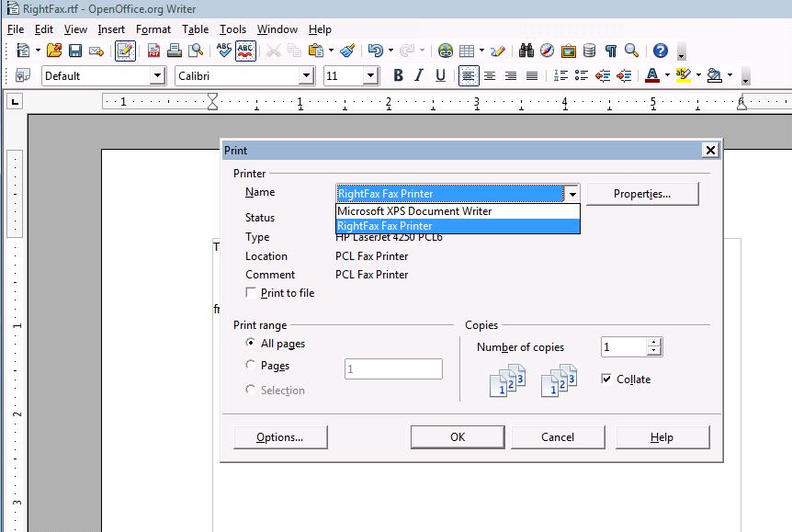
Task: Open a file with the Open icon
Action: (54, 51)
